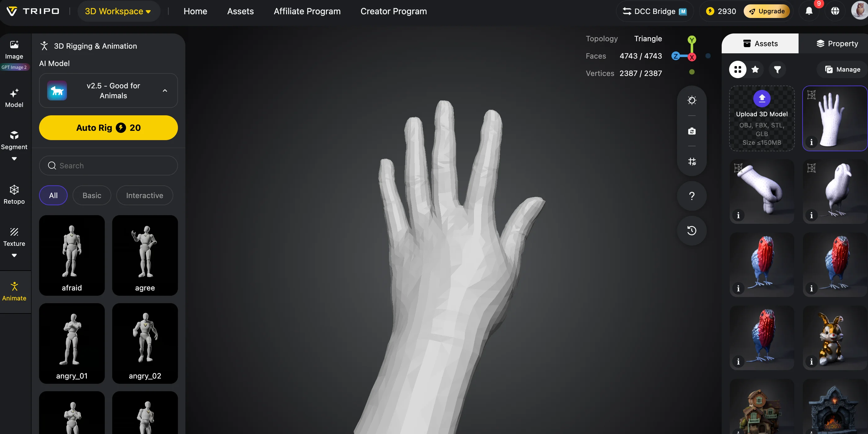Click the GPT Image 2 badge
The width and height of the screenshot is (868, 434).
(x=14, y=67)
